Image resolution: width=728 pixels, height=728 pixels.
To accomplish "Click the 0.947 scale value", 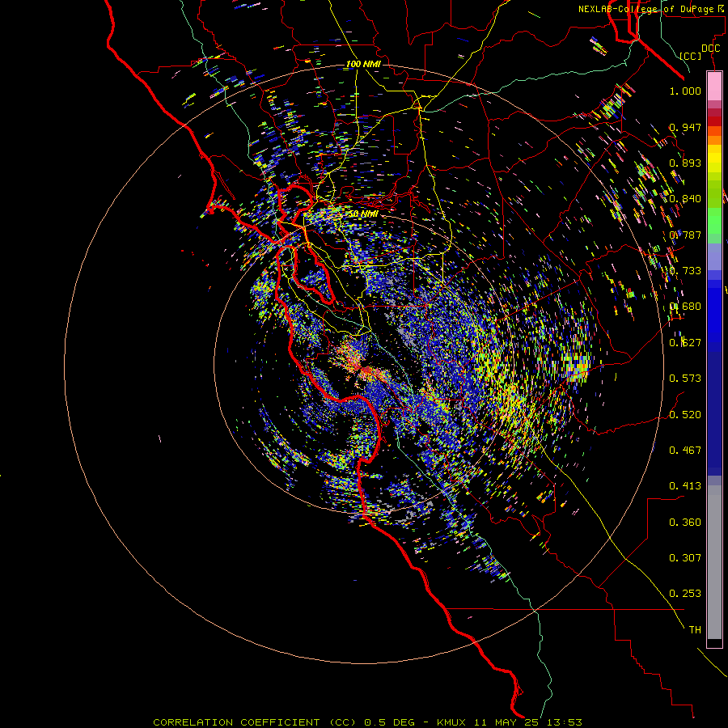I will 685,127.
